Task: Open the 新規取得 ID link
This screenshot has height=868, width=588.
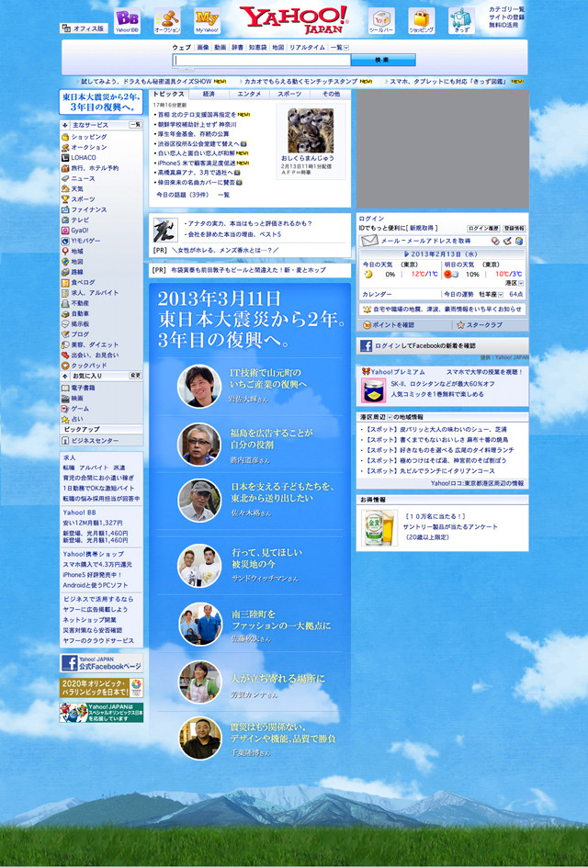Action: coord(423,228)
